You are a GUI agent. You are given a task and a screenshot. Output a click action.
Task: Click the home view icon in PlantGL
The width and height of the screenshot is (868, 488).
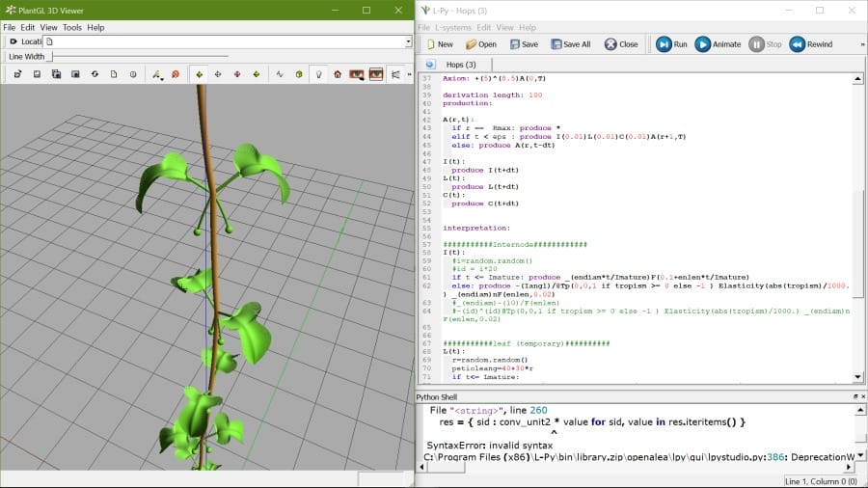(x=338, y=74)
